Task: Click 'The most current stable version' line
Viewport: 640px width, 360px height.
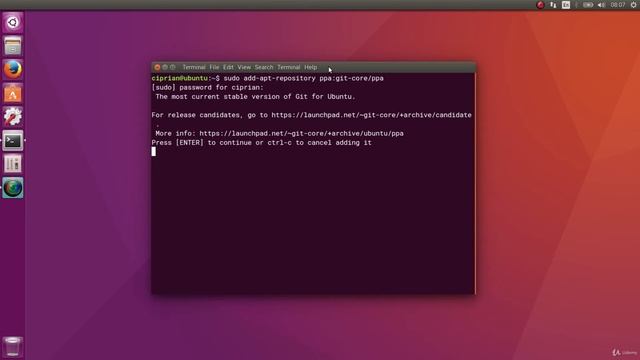Action: coord(255,97)
